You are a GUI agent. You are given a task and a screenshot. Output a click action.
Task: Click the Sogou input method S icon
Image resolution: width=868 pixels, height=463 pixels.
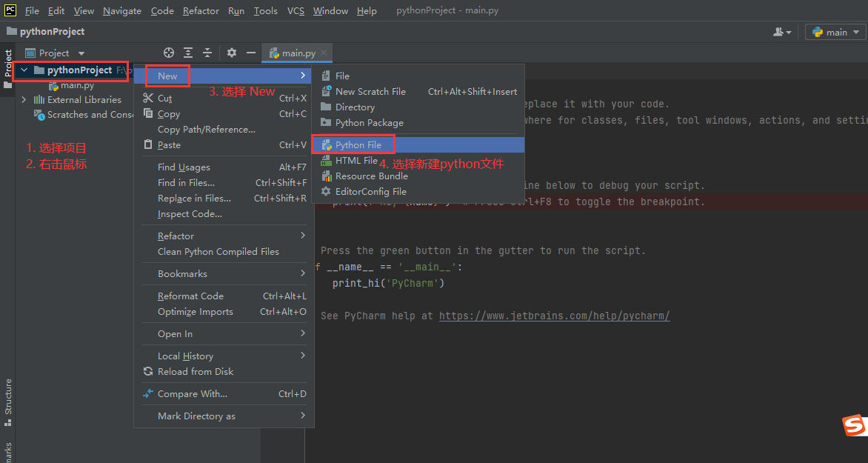click(855, 424)
